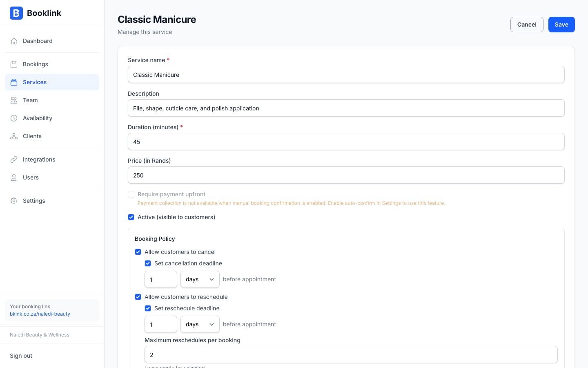Click the Availability clock icon
Image resolution: width=588 pixels, height=368 pixels.
click(14, 118)
